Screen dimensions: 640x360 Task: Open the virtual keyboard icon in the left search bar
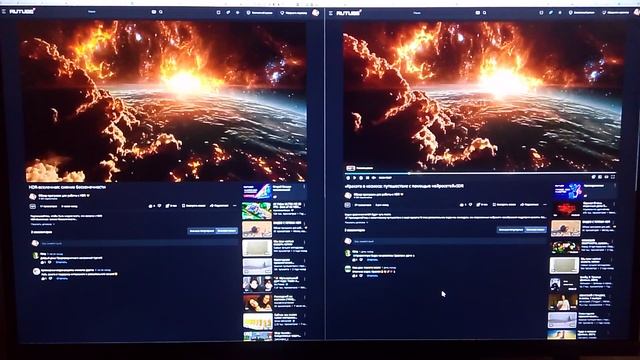tap(154, 12)
